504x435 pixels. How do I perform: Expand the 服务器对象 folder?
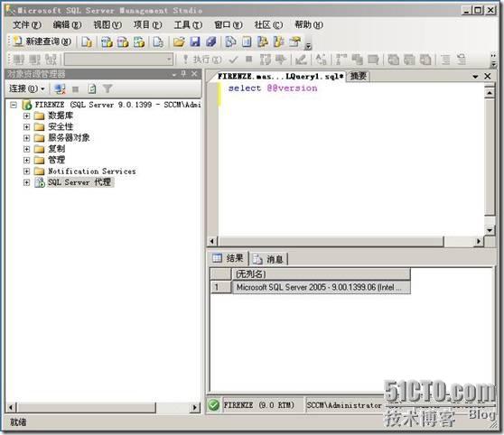[x=27, y=138]
